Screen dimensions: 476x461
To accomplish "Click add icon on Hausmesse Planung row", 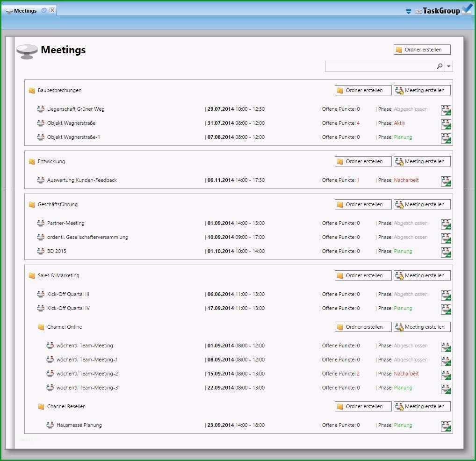I will (446, 426).
